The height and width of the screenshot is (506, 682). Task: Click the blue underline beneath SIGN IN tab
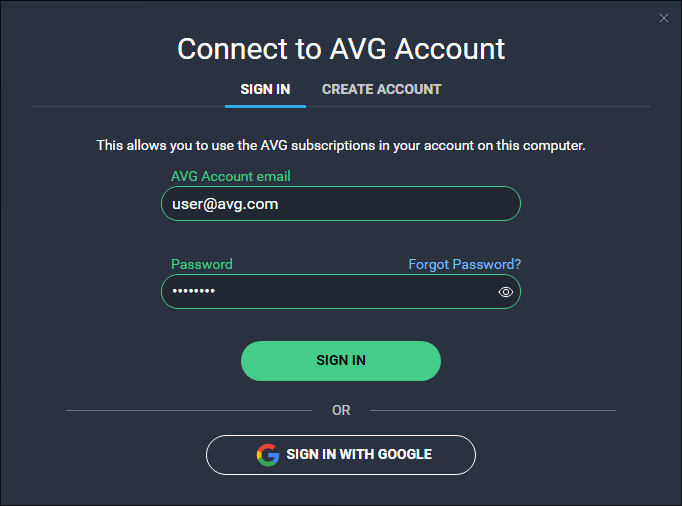coord(265,106)
